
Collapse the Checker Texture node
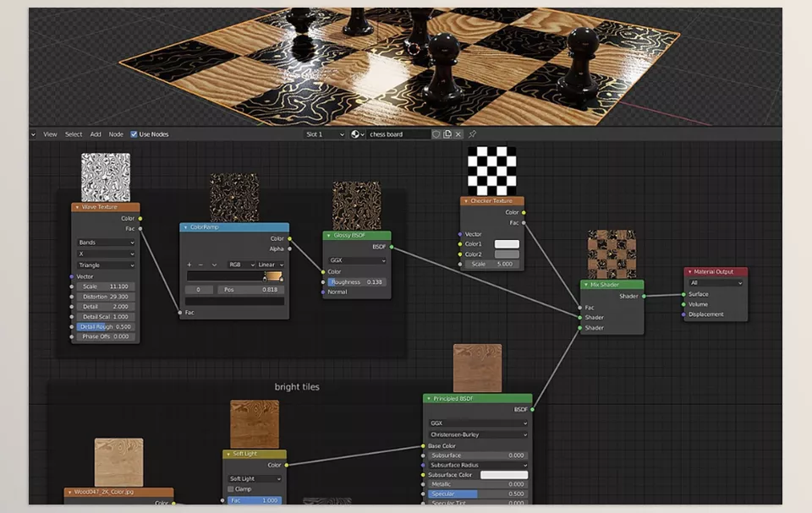click(x=466, y=201)
